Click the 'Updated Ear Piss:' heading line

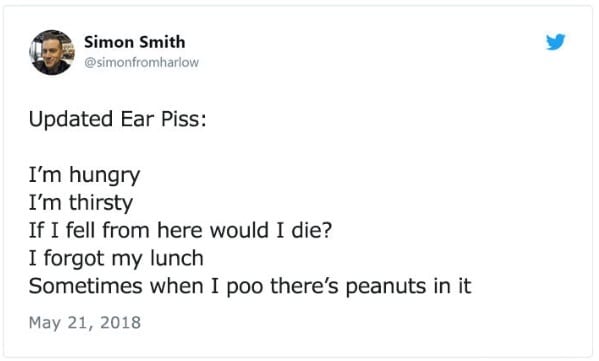tap(117, 119)
